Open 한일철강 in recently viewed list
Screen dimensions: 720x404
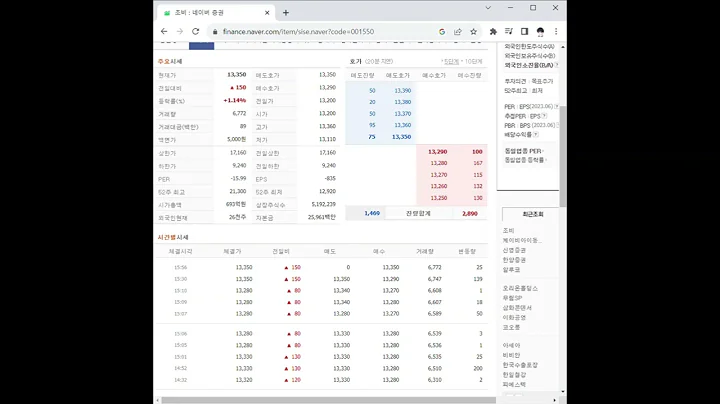(x=514, y=375)
